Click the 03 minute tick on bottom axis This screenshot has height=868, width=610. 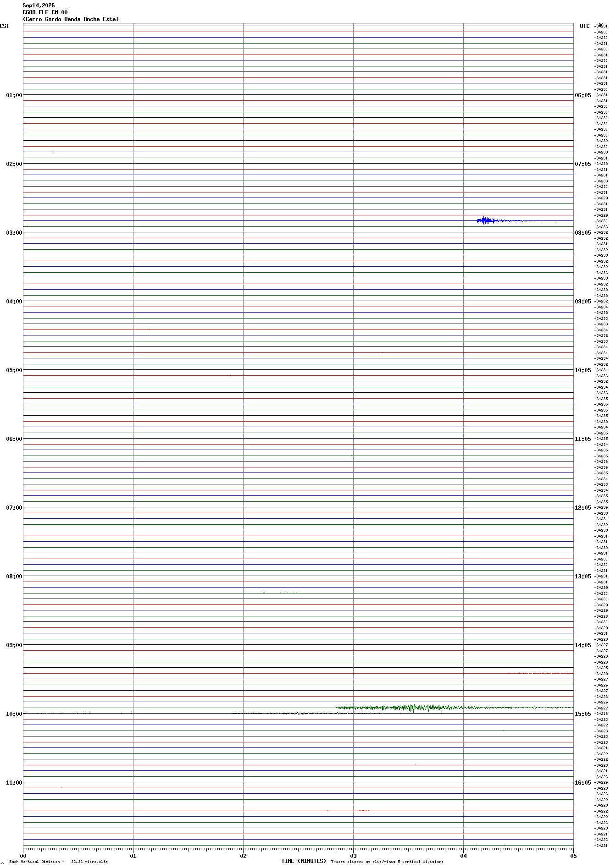pos(353,856)
